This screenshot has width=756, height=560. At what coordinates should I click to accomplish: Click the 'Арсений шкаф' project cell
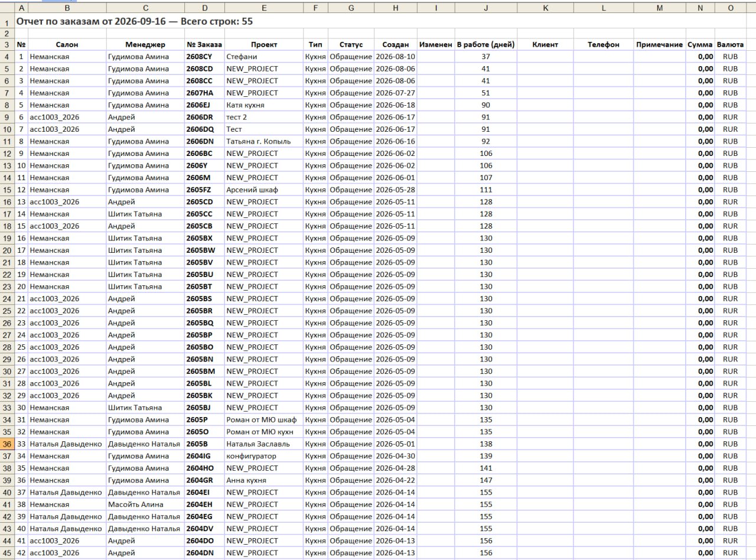(x=264, y=190)
